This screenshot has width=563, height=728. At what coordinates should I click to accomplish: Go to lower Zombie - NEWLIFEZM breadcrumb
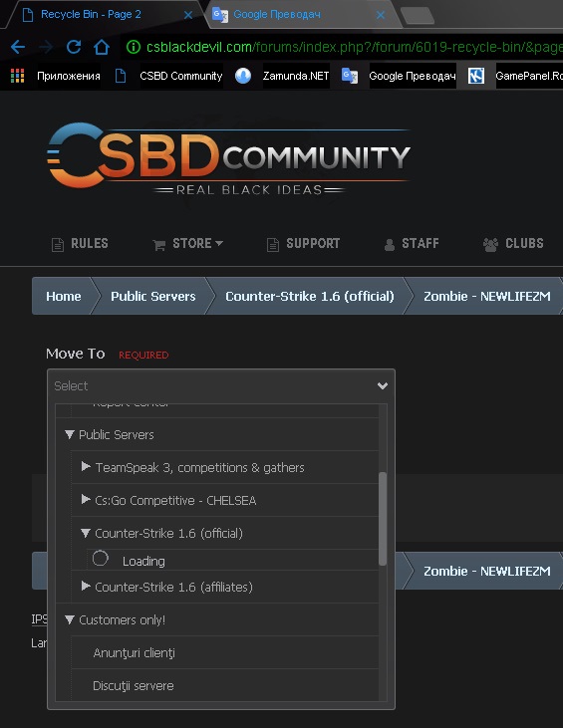(x=487, y=571)
